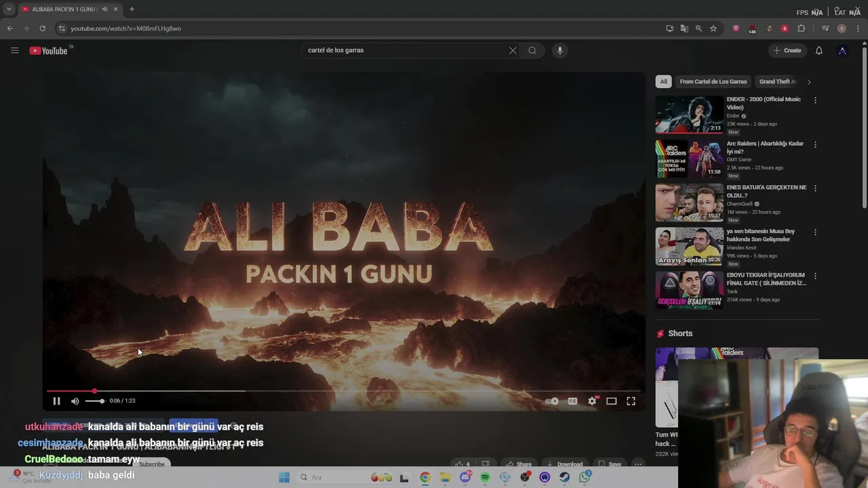This screenshot has width=868, height=488.
Task: Open the ENES BATUR'A GERÇEKTEN NE OLDU video
Action: (x=766, y=191)
